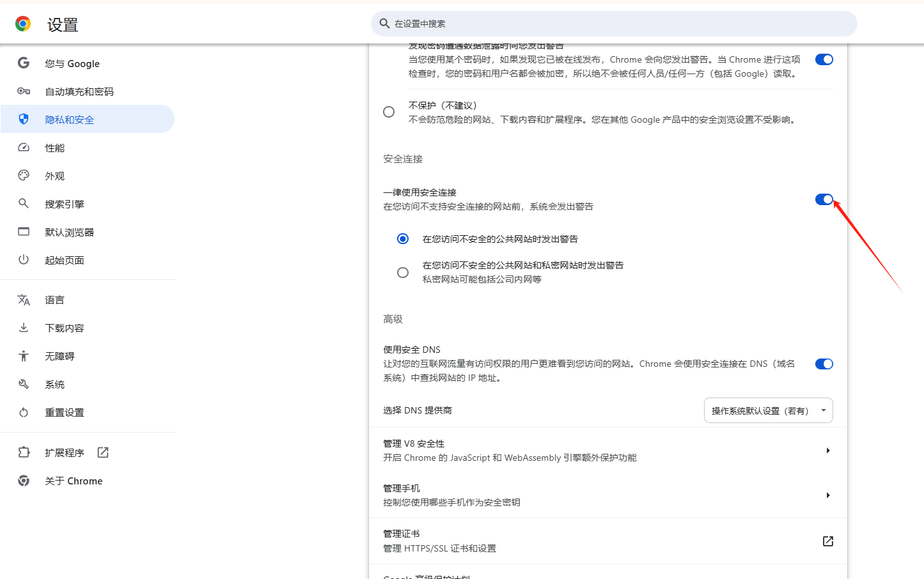The image size is (924, 579).
Task: Expand the 管理 V8 安全性 arrow
Action: click(x=828, y=451)
